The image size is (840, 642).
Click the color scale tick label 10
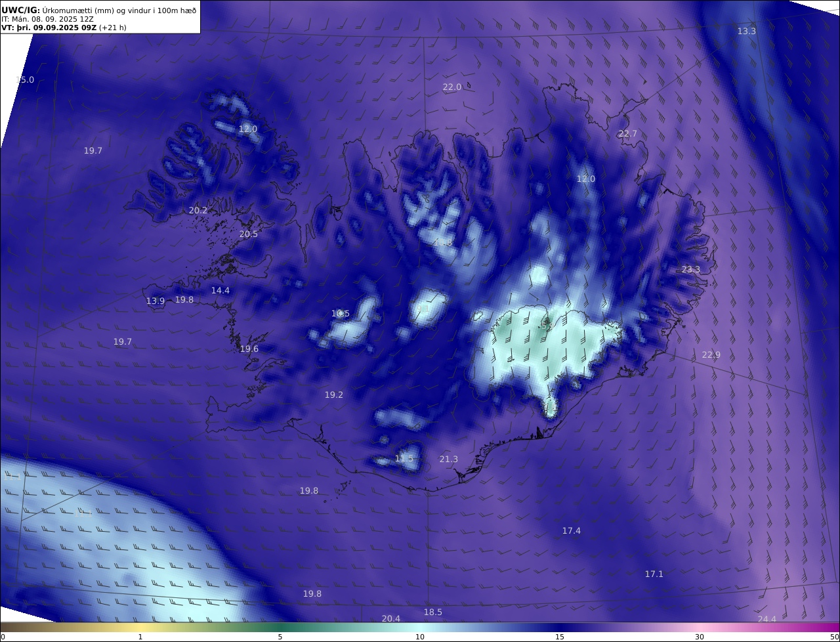pyautogui.click(x=420, y=637)
